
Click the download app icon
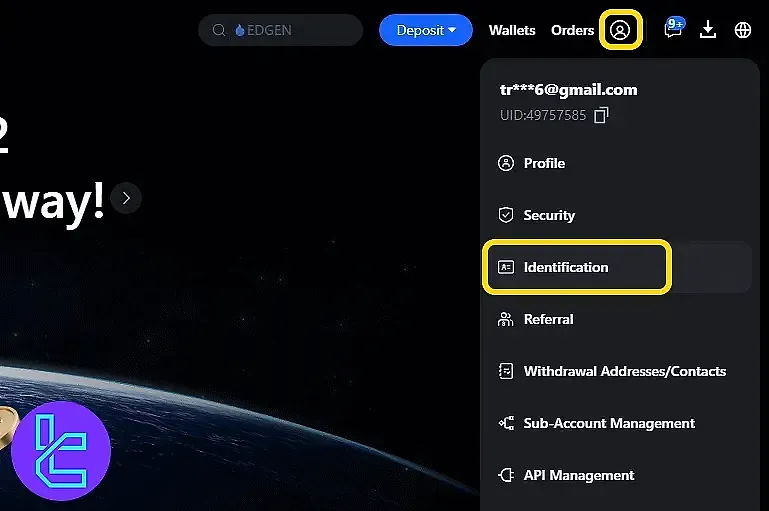click(x=708, y=29)
